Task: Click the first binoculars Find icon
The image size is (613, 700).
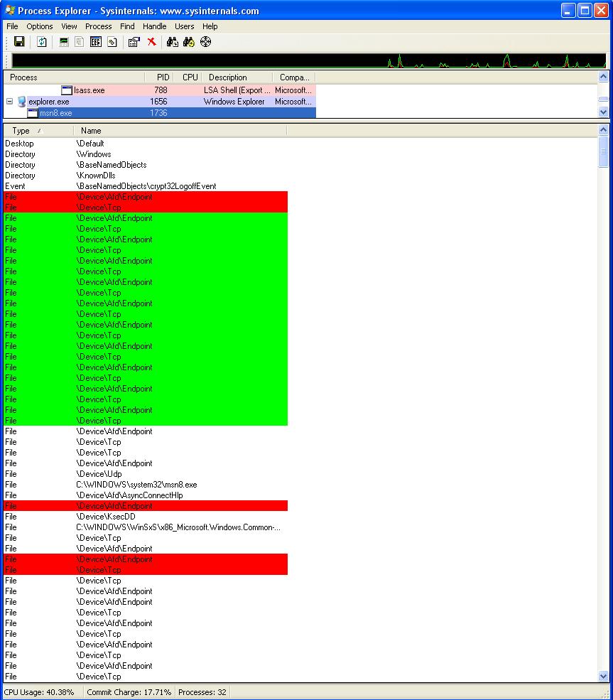Action: pyautogui.click(x=172, y=42)
